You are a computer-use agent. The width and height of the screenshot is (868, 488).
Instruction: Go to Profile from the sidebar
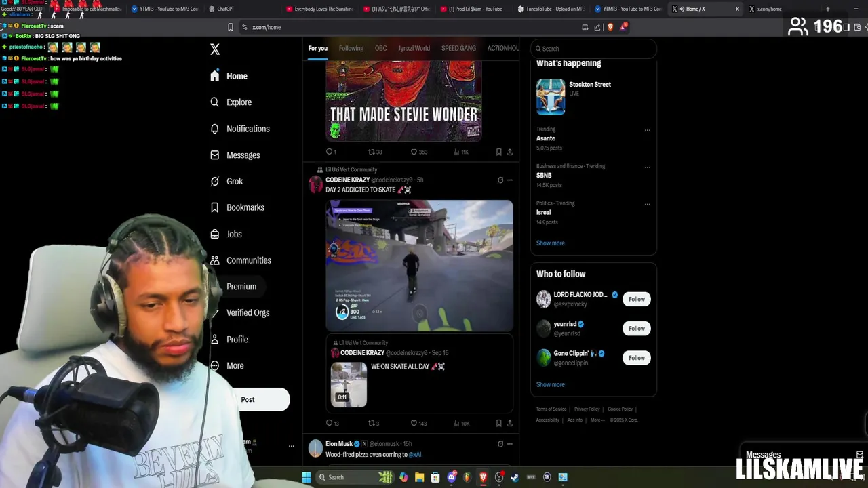230,339
